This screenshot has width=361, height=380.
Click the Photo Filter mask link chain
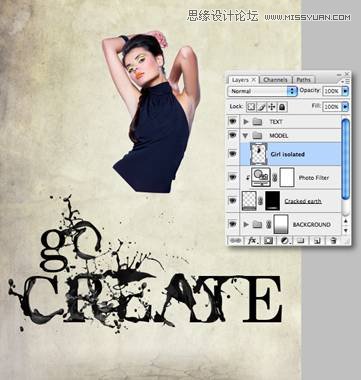pyautogui.click(x=275, y=178)
